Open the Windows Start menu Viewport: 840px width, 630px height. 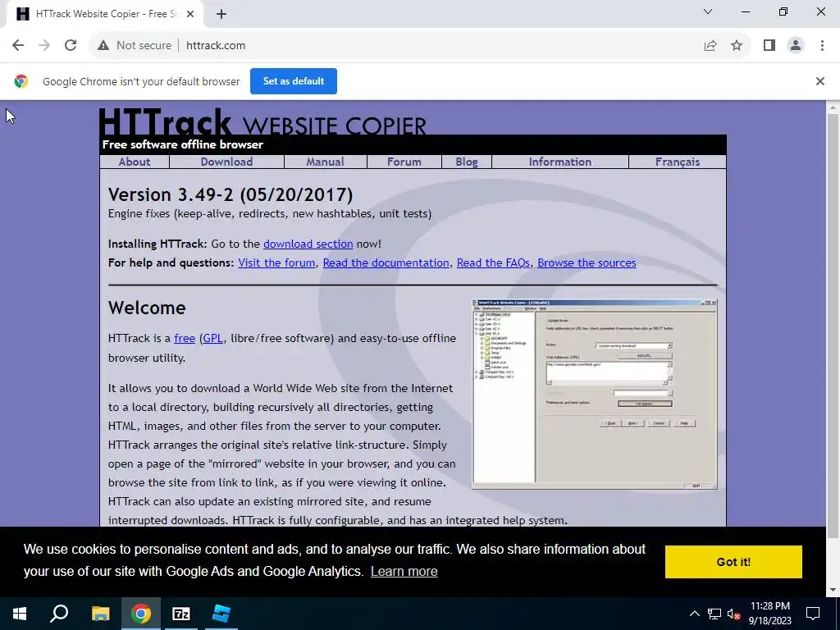(x=20, y=614)
